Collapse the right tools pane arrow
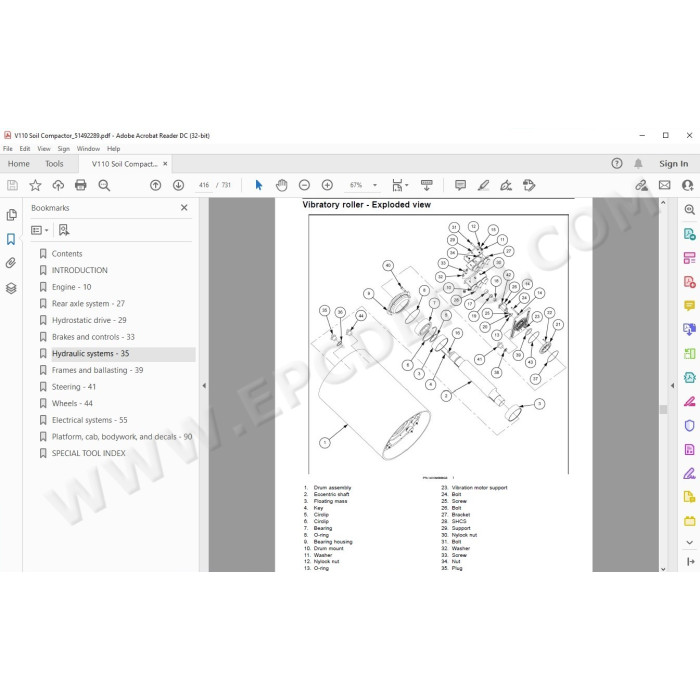The width and height of the screenshot is (700, 700). 672,385
